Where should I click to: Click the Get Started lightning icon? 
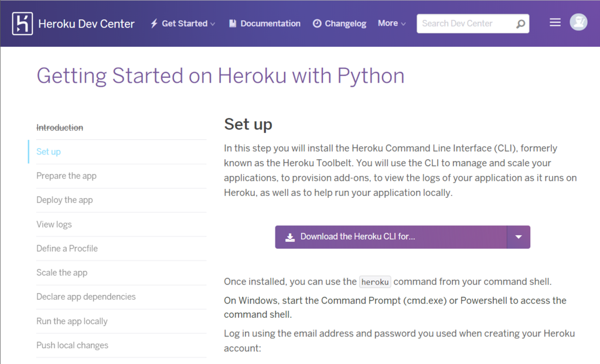click(x=154, y=23)
